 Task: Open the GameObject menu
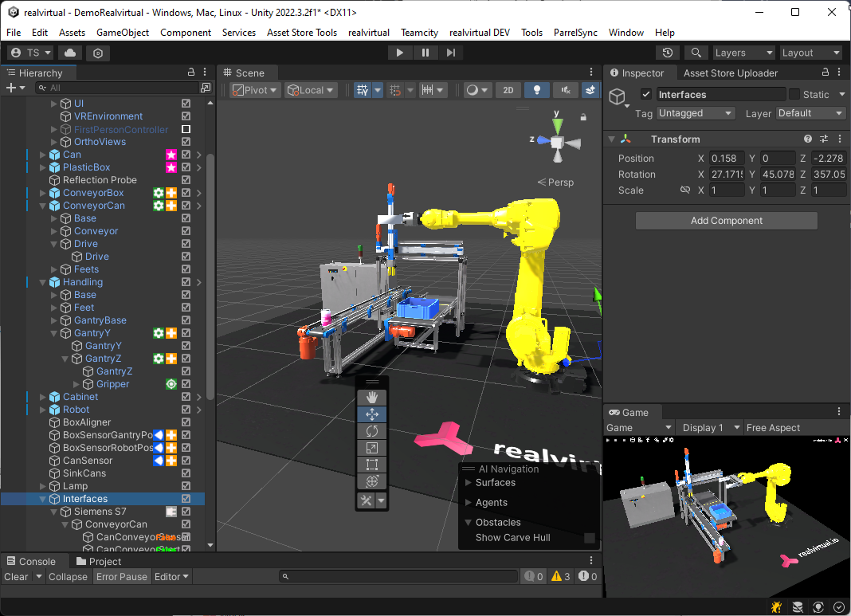pos(123,33)
